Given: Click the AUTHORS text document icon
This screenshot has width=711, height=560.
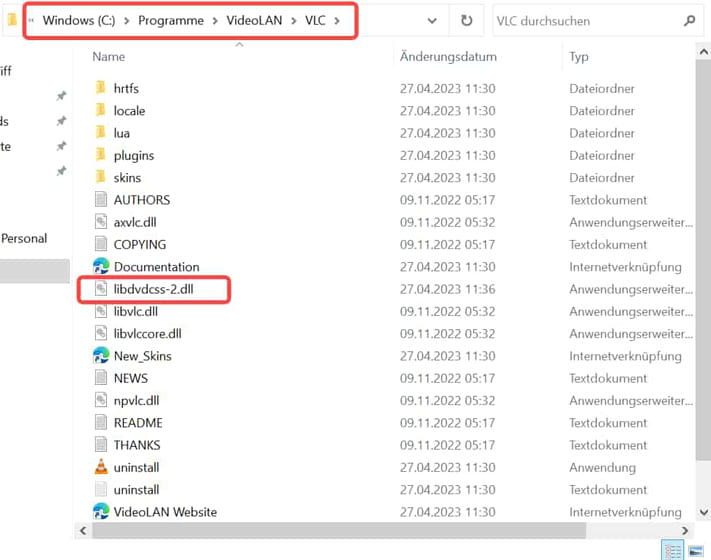Looking at the screenshot, I should tap(101, 199).
